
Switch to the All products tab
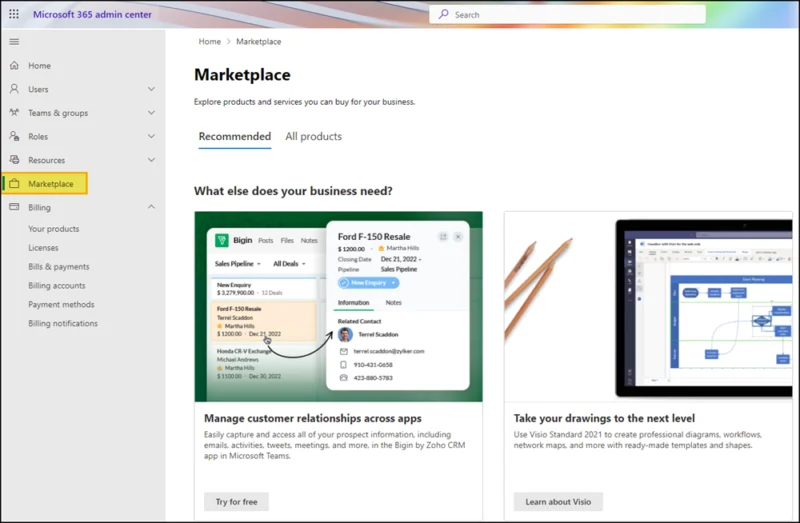click(313, 136)
